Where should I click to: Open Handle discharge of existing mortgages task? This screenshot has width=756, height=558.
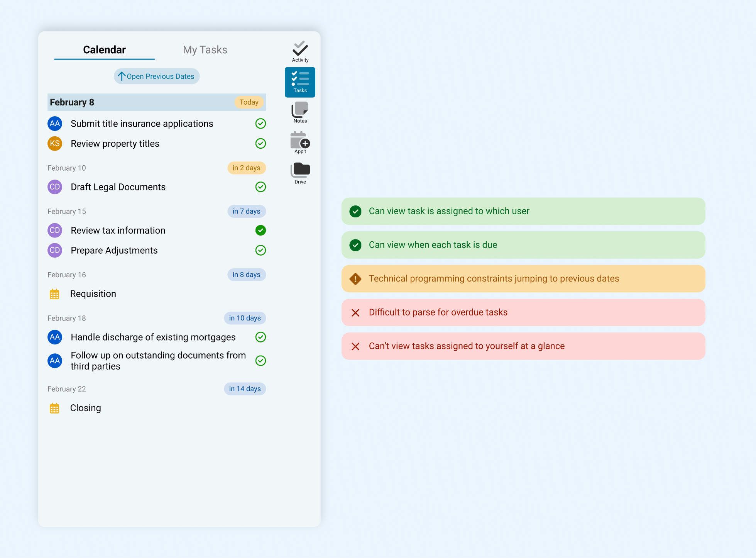point(153,337)
